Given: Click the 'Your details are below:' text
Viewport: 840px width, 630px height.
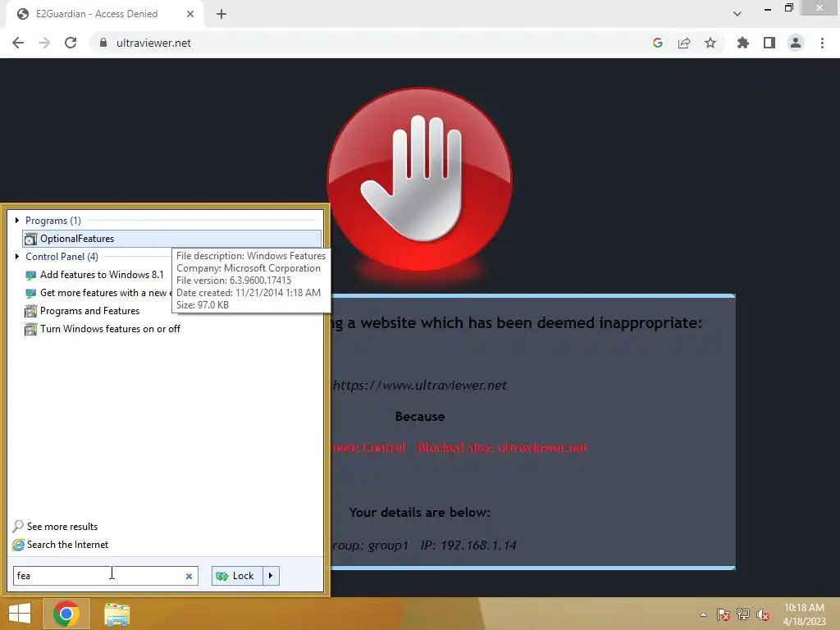Looking at the screenshot, I should click(x=419, y=513).
